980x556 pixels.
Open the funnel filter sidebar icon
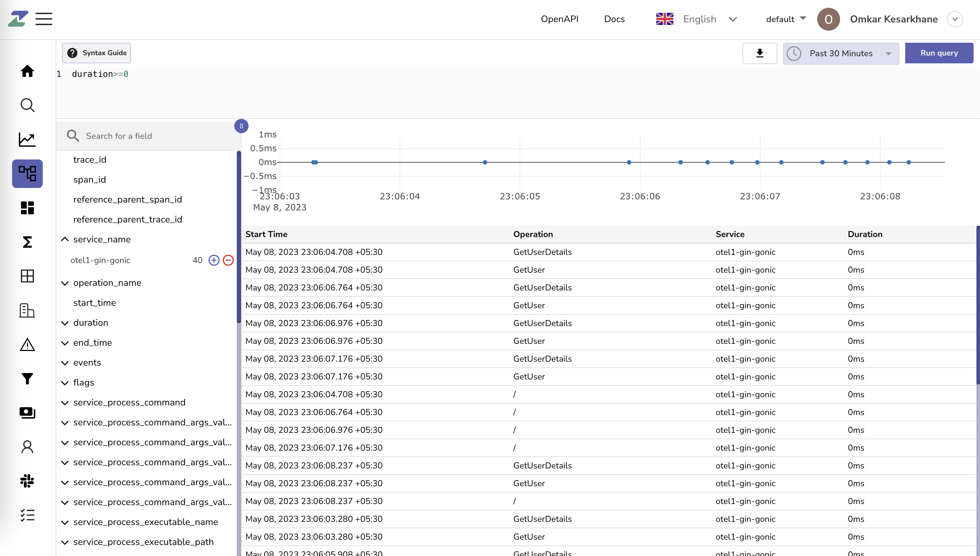click(27, 378)
